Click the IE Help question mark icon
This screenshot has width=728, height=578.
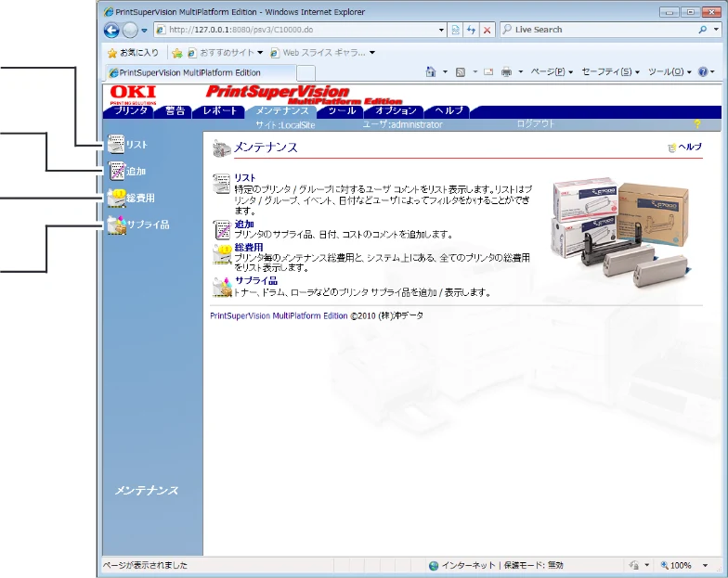pos(703,72)
